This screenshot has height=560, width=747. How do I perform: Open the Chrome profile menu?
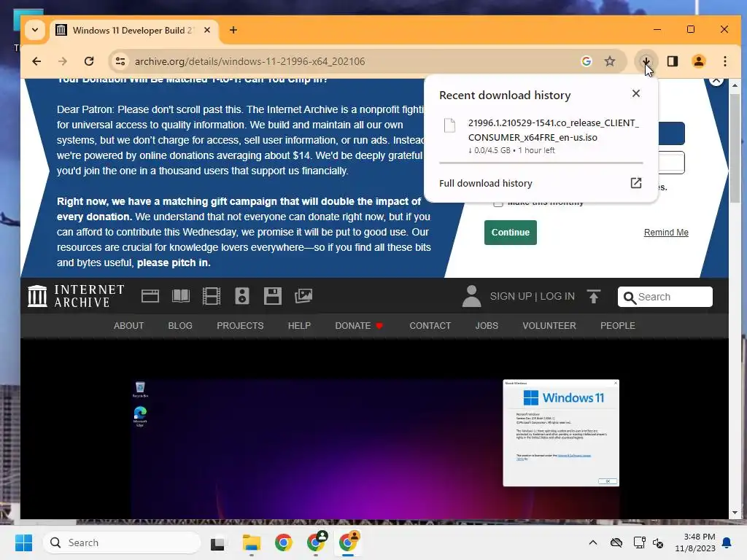pyautogui.click(x=699, y=61)
